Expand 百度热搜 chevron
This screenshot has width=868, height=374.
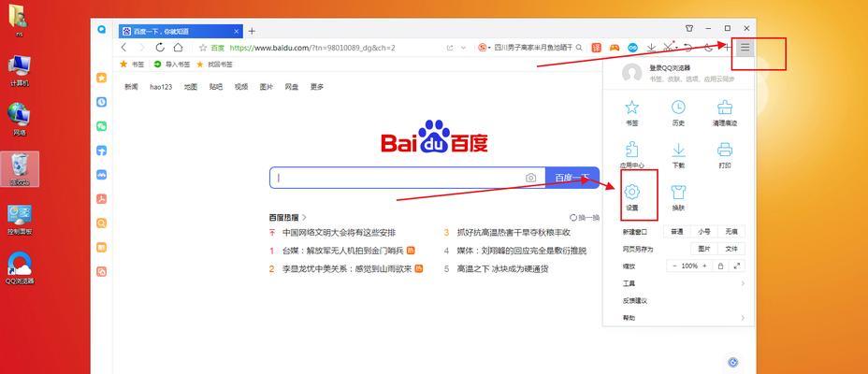point(305,218)
